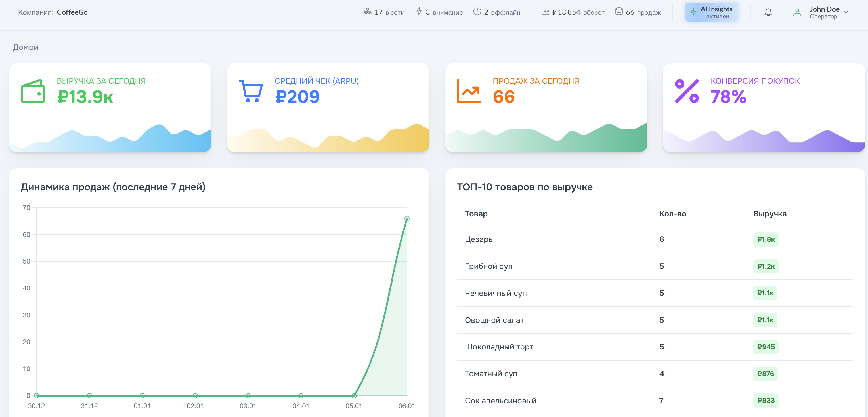Screen dimensions: 868x417
Task: Click the ₽1.2к revenue badge for Грибной суп
Action: click(x=766, y=266)
